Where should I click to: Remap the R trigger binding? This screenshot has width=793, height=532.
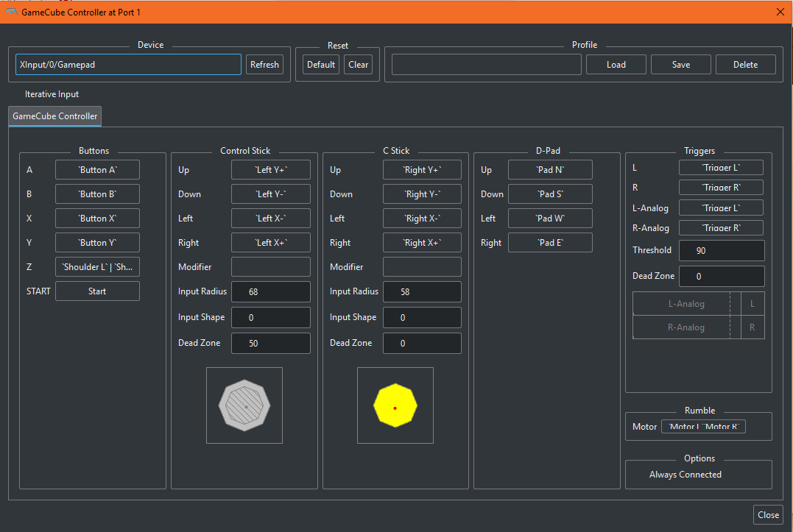721,188
